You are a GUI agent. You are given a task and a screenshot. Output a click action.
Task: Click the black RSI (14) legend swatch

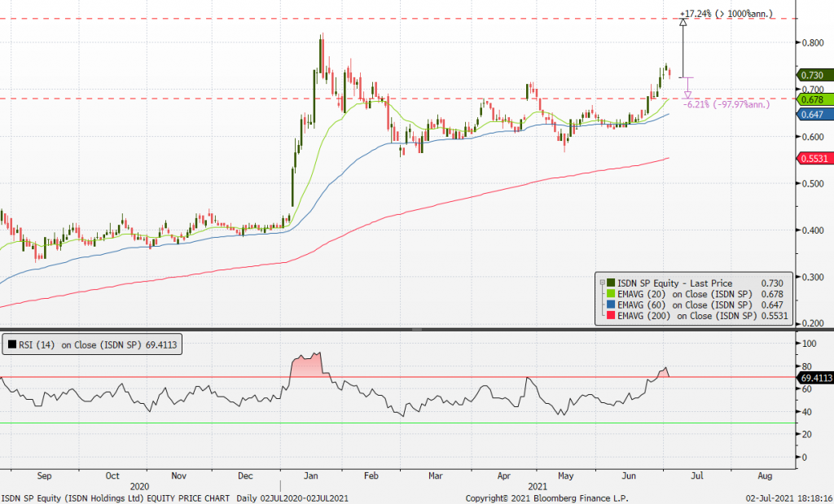tap(11, 344)
